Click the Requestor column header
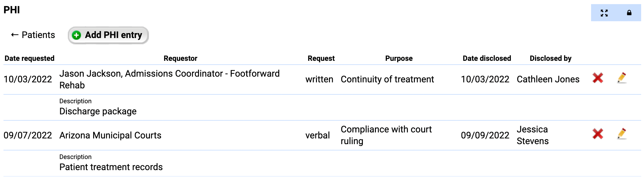644x185 pixels. point(180,58)
